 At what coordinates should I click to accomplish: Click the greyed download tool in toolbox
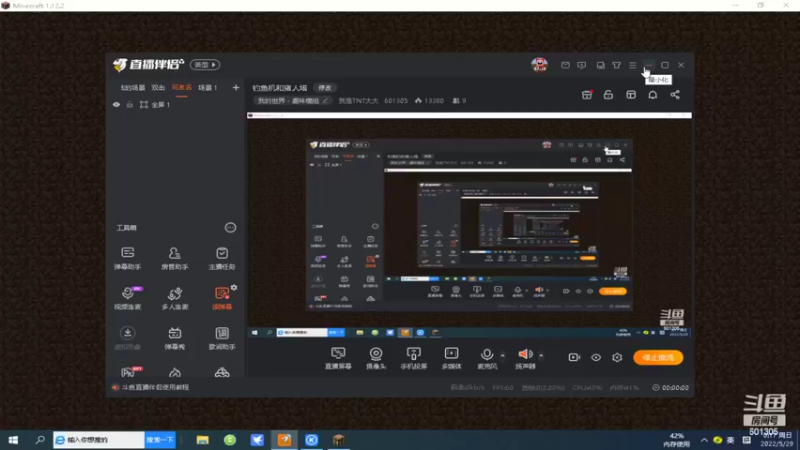pyautogui.click(x=128, y=338)
